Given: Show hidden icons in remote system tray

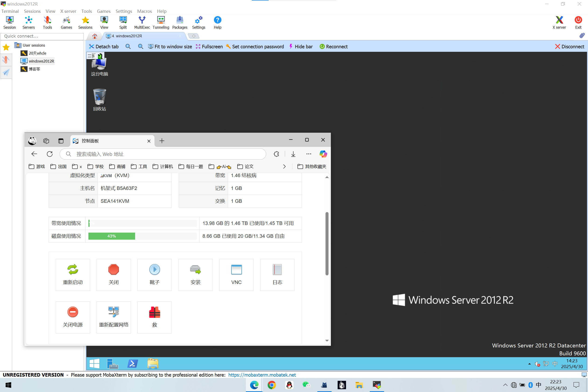Looking at the screenshot, I should pos(529,364).
